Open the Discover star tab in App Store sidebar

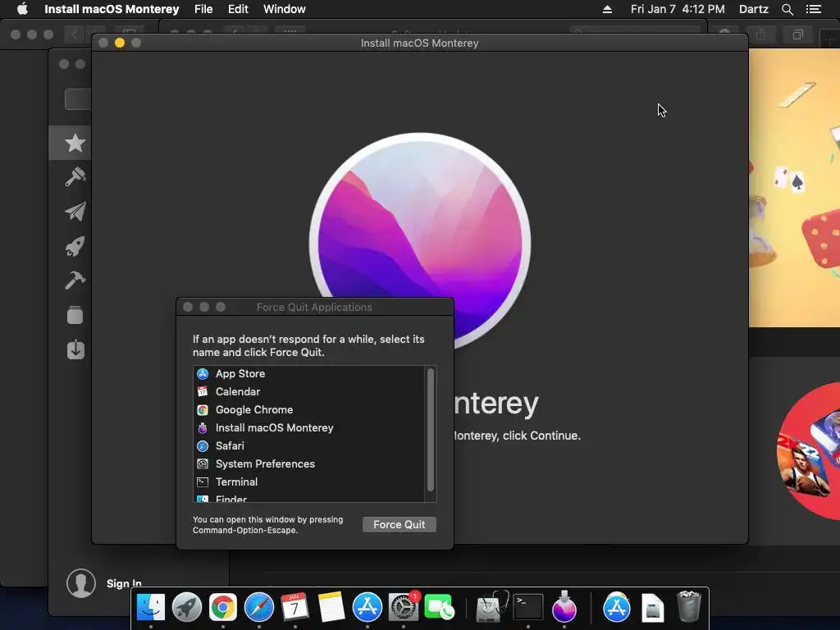[70, 143]
